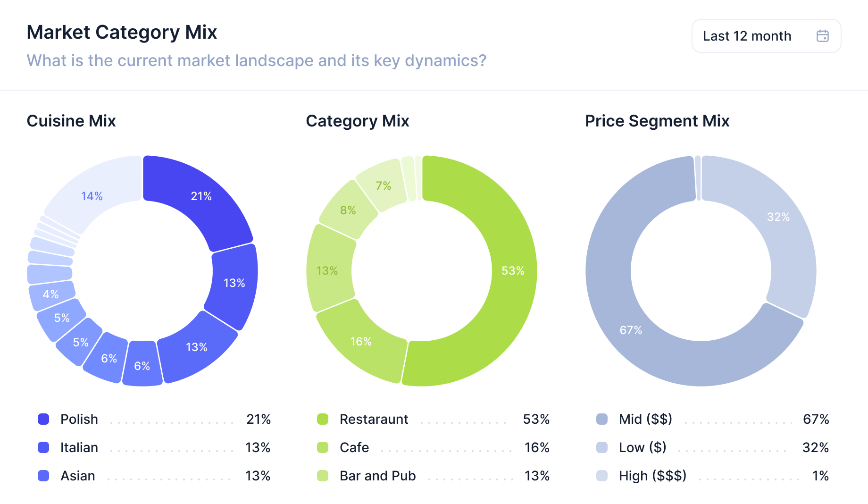This screenshot has width=868, height=504.
Task: Select the 67% segment in Price Segment Mix
Action: (x=631, y=330)
